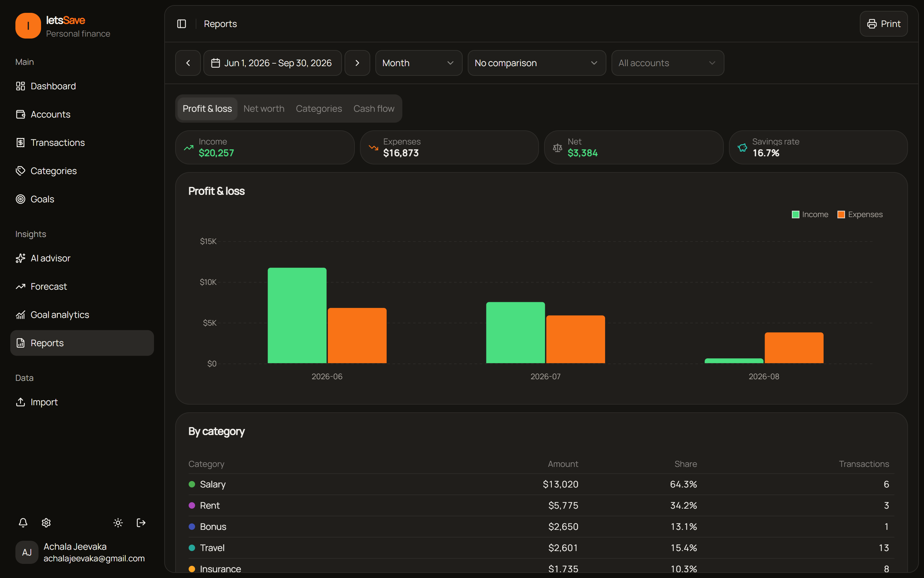
Task: Switch to Profit & loss tab
Action: coord(207,109)
